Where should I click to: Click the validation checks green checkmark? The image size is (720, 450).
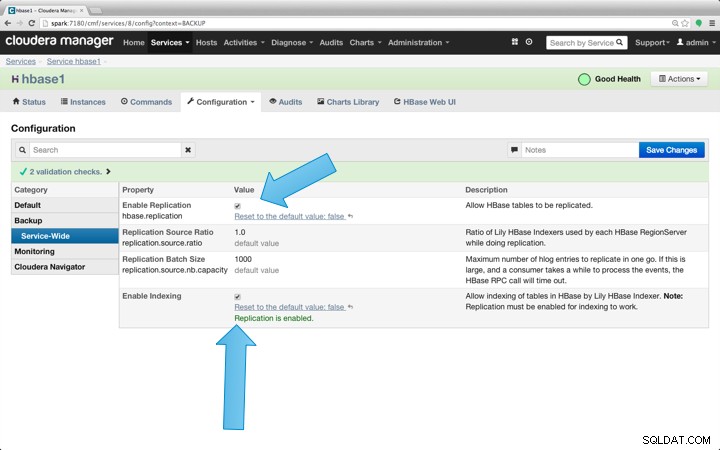click(23, 172)
